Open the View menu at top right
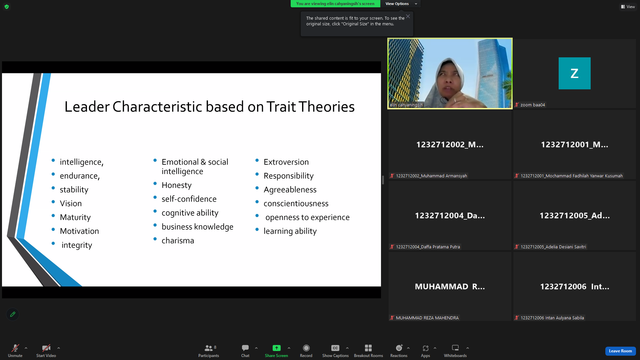640x360 pixels. click(628, 7)
